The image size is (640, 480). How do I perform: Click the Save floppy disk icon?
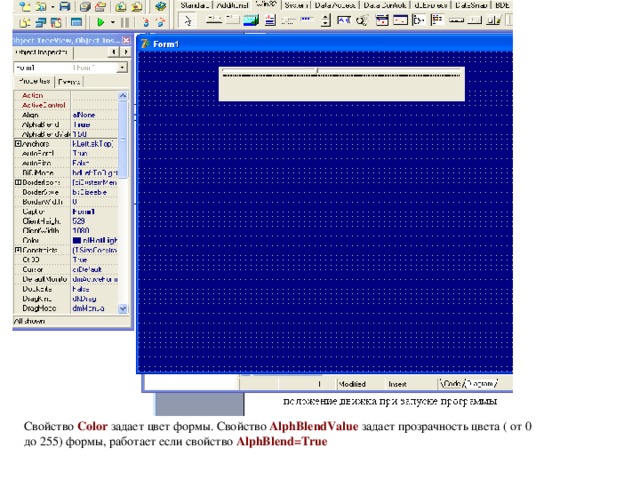pyautogui.click(x=65, y=6)
